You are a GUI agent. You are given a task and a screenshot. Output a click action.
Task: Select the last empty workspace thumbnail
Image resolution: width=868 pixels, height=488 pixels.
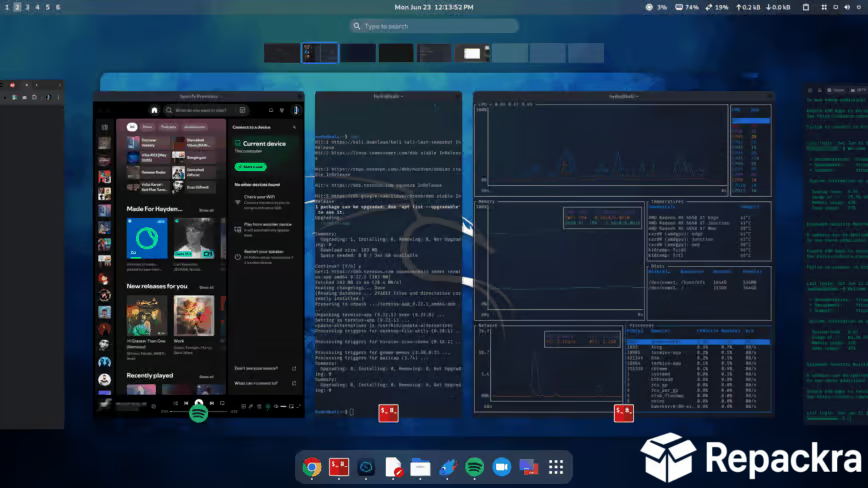pos(586,53)
